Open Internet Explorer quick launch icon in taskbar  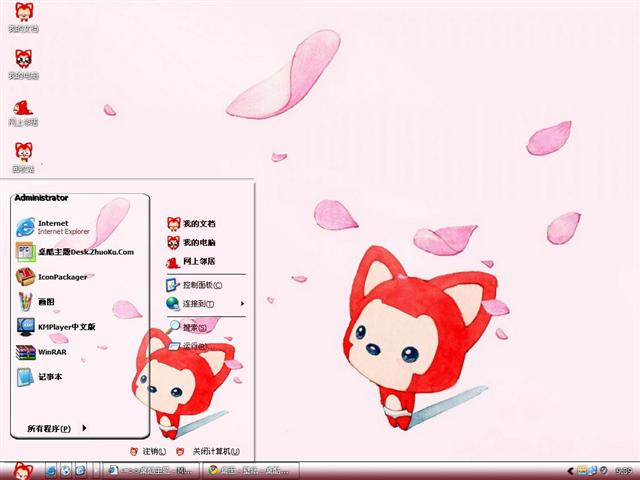51,471
